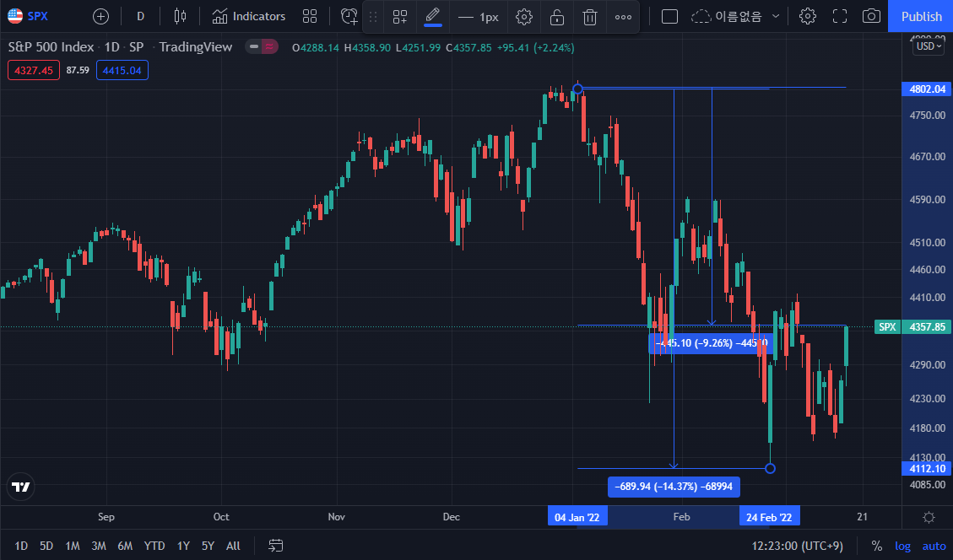The width and height of the screenshot is (953, 560).
Task: Select the 5D date range
Action: (46, 546)
